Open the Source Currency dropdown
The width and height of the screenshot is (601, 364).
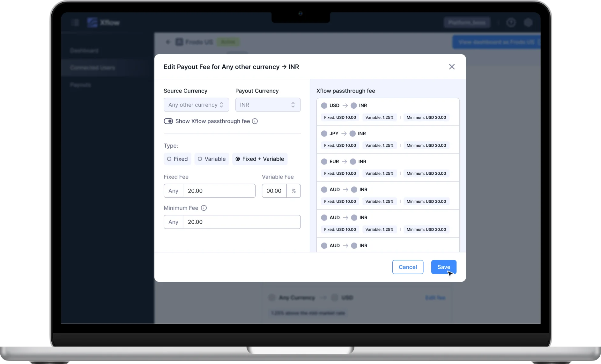coord(196,105)
